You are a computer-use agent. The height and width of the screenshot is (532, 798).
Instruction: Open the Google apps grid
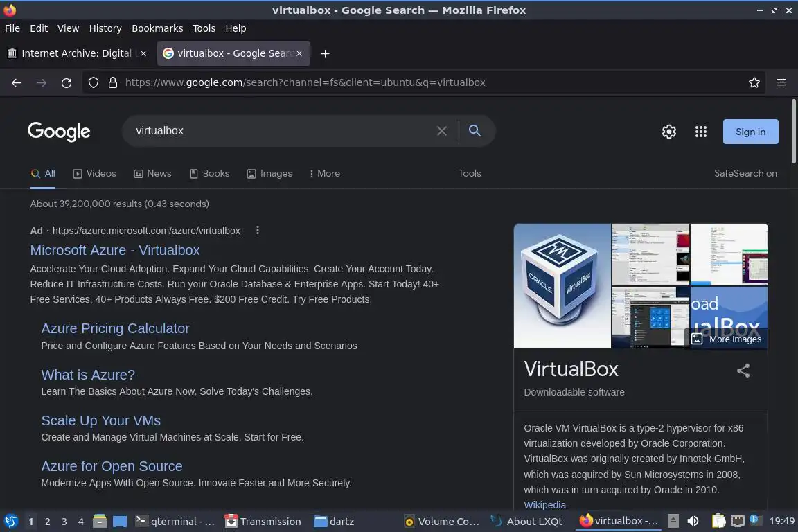click(x=701, y=132)
